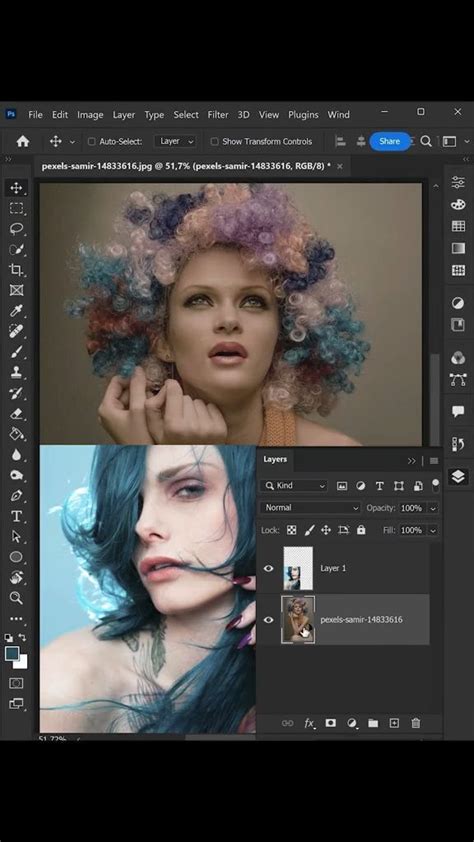Click the Create new layer plus icon
474x842 pixels.
pos(395,723)
